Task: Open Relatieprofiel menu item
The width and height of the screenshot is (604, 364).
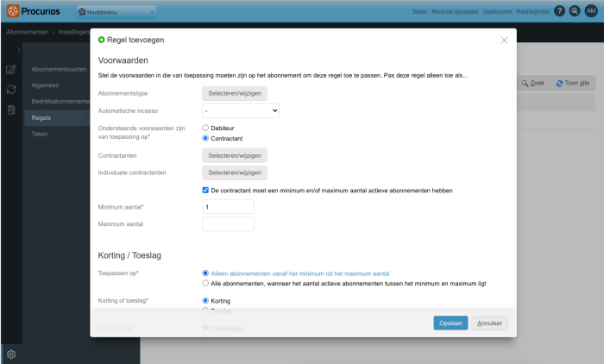Action: 533,12
